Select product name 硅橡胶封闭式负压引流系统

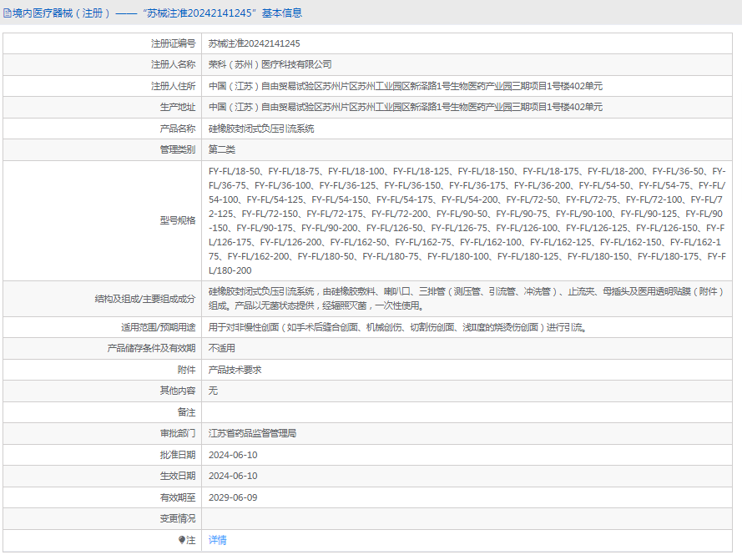261,129
